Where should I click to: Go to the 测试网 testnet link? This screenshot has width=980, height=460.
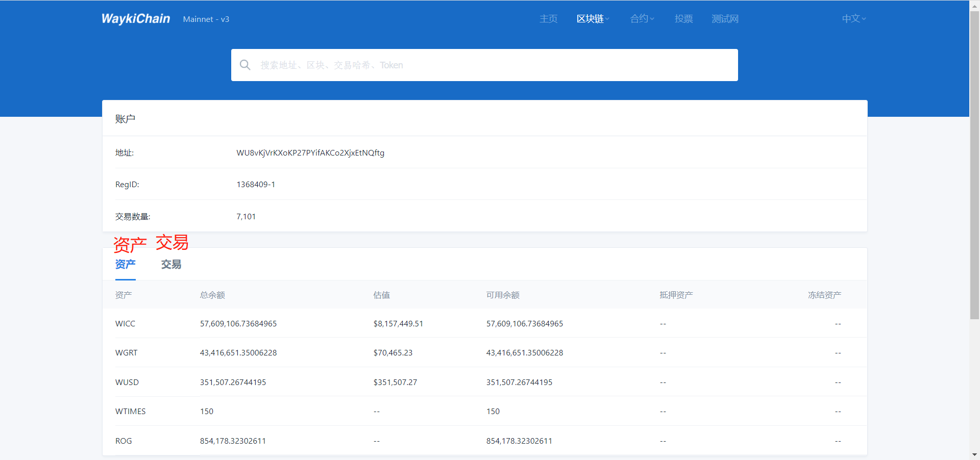[x=725, y=19]
